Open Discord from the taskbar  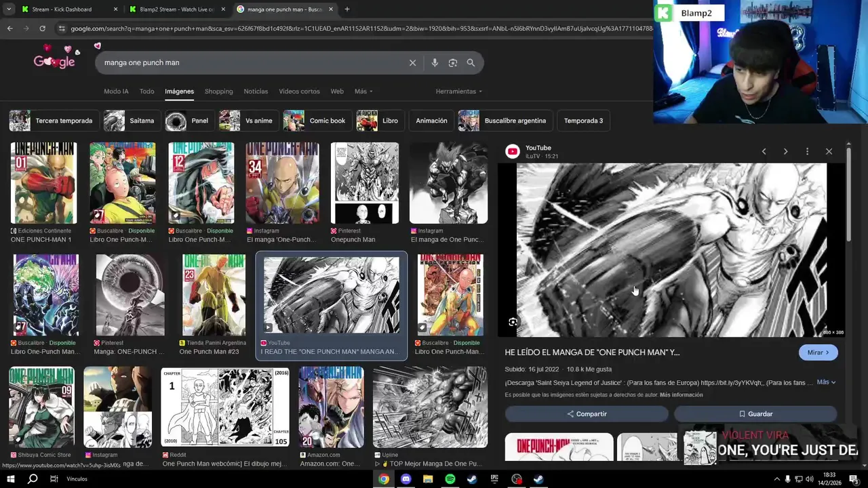[406, 479]
